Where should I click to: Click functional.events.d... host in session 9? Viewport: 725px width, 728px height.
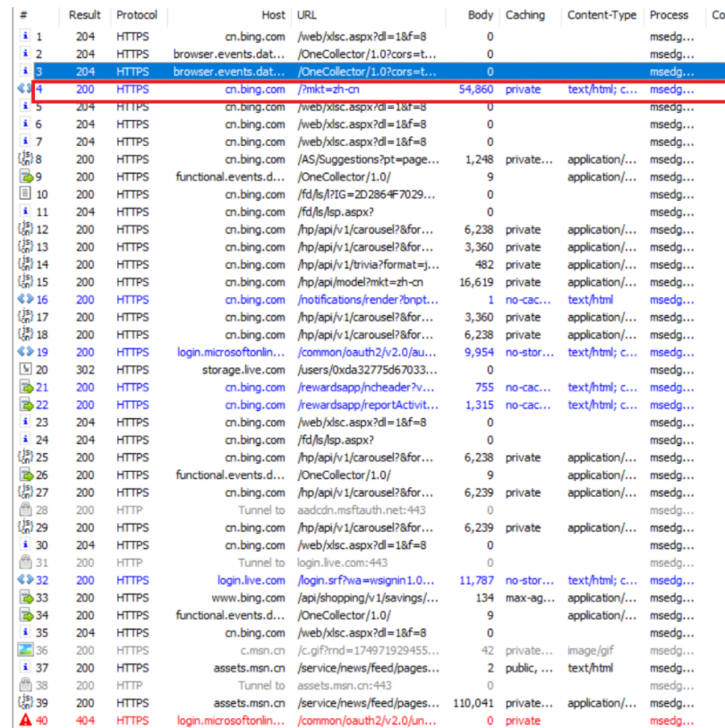(x=230, y=177)
